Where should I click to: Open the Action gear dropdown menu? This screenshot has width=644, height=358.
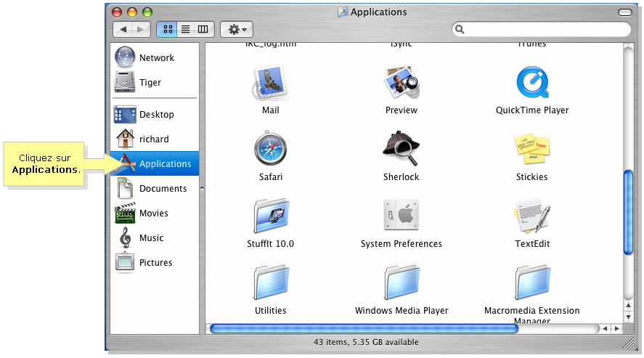tap(237, 29)
